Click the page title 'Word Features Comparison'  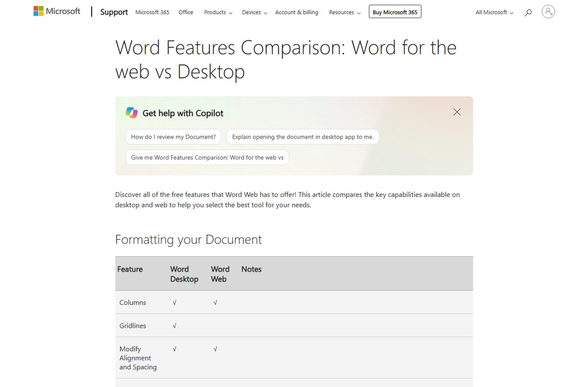tap(286, 59)
